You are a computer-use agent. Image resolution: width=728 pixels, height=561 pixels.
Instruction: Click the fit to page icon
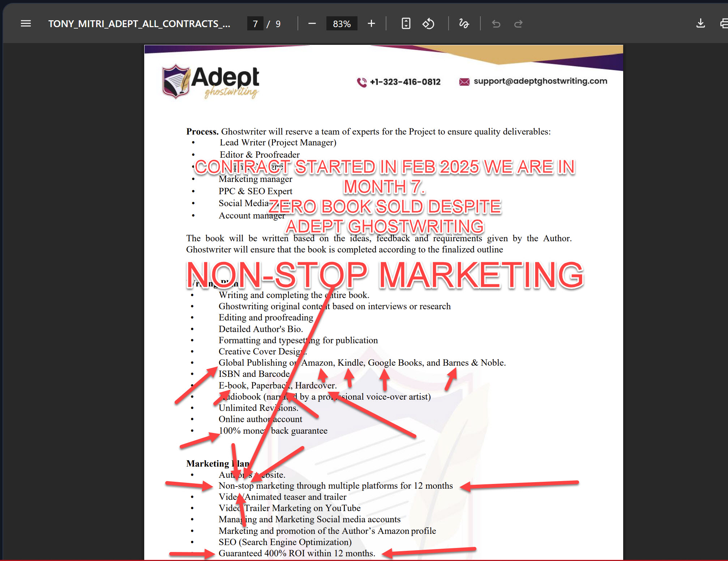coord(406,24)
